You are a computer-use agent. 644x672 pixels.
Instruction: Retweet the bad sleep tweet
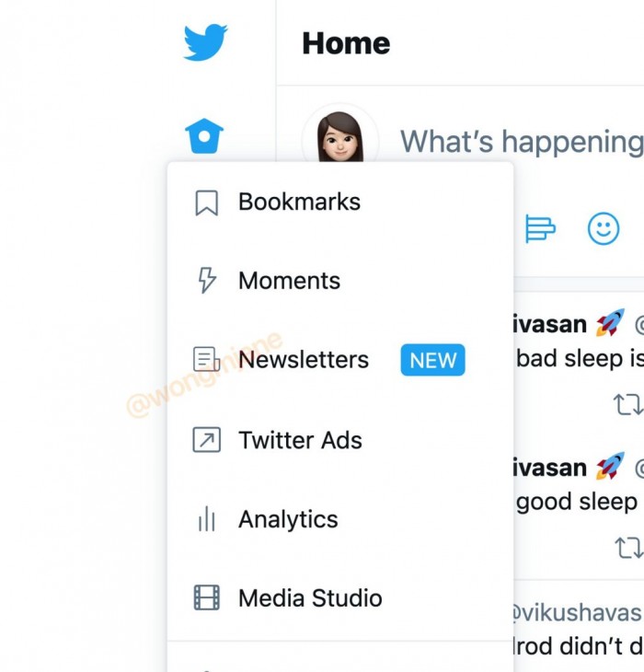click(628, 404)
